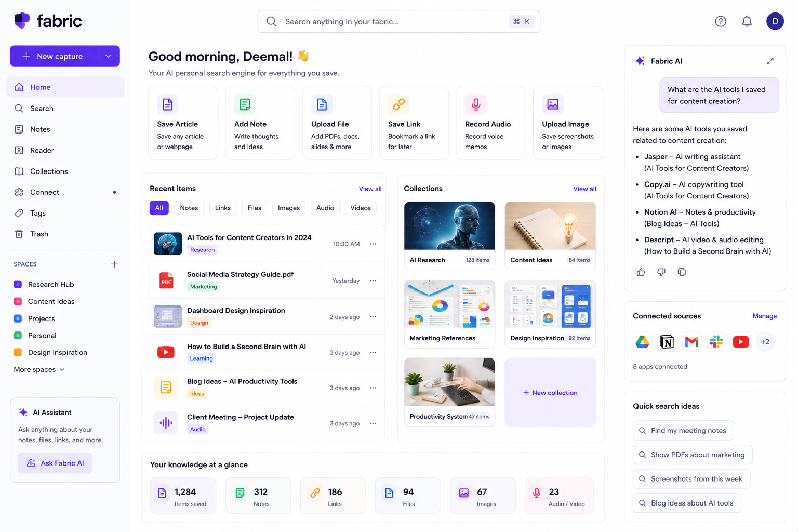This screenshot has width=798, height=532.
Task: Create a New collection
Action: tap(550, 392)
